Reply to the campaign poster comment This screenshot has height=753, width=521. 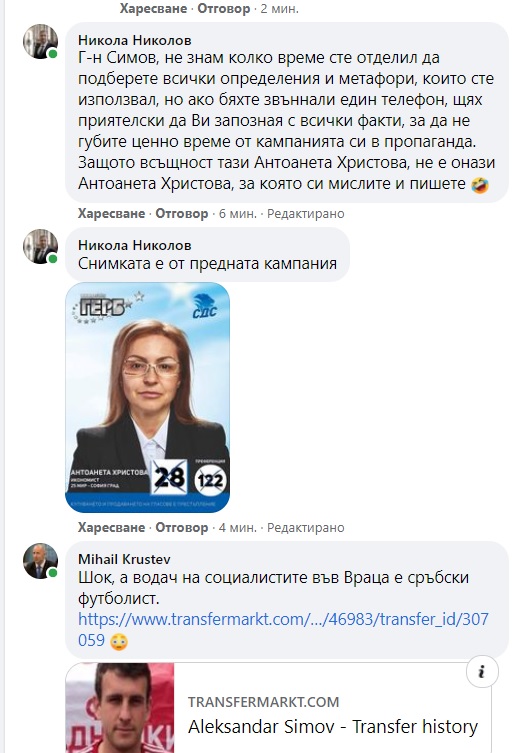tap(182, 527)
